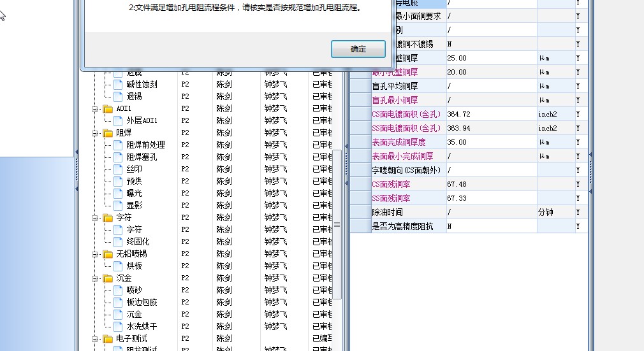644x351 pixels.
Task: Click the CS面残铜率 value 67.48
Action: point(492,184)
